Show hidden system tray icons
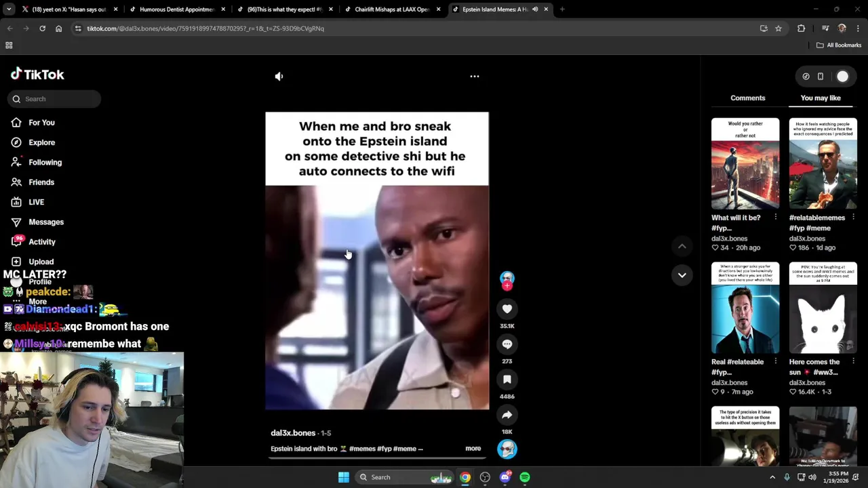 pos(772,477)
